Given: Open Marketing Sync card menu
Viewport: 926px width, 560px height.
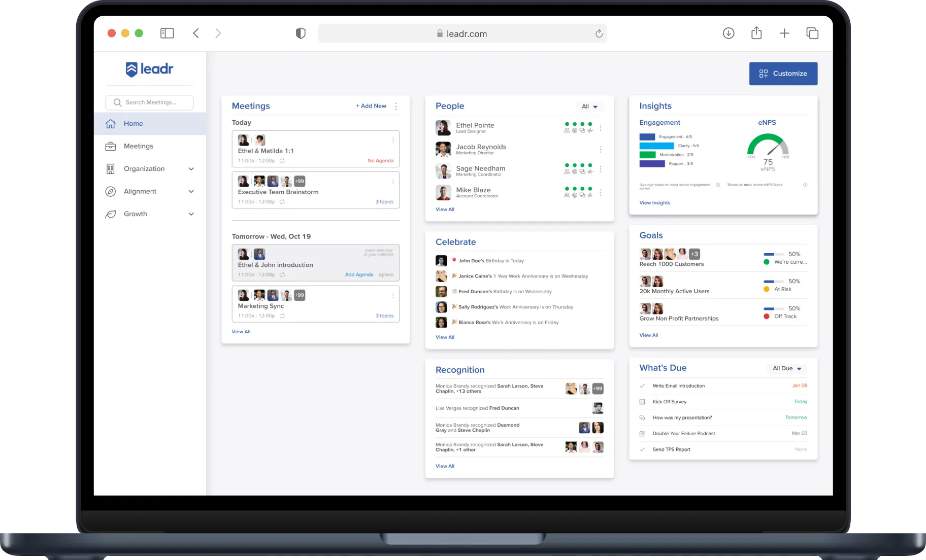Looking at the screenshot, I should click(x=393, y=295).
